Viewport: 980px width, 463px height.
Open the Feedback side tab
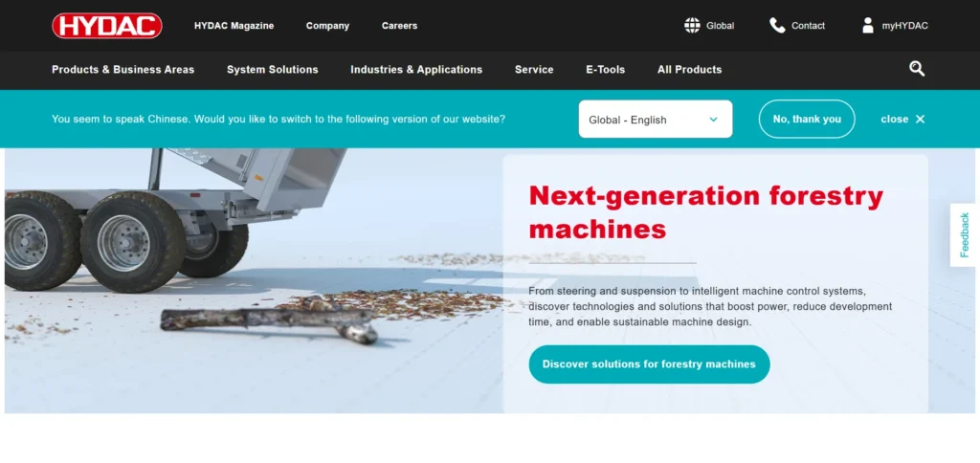point(965,235)
